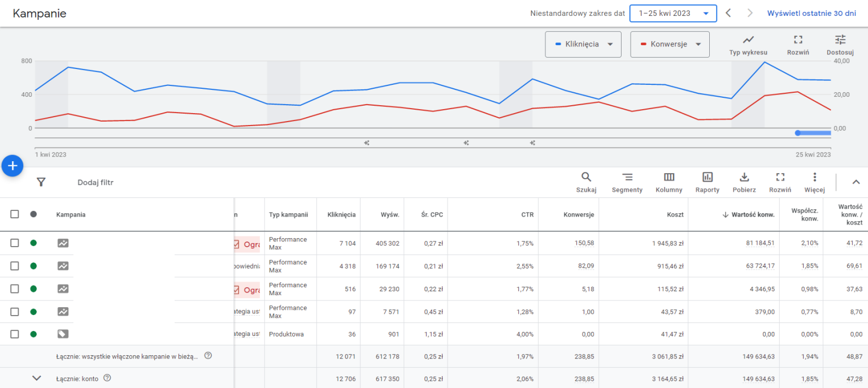Screen dimensions: 868x388
Task: Download data with Pobierz icon
Action: tap(744, 182)
